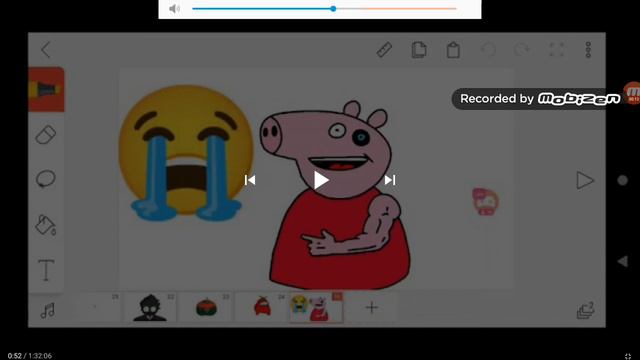
Task: Play the animation preview triangle
Action: click(584, 180)
